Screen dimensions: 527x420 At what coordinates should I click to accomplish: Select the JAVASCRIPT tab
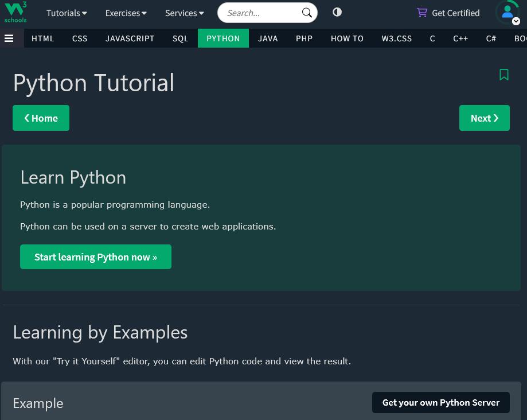[x=130, y=38]
